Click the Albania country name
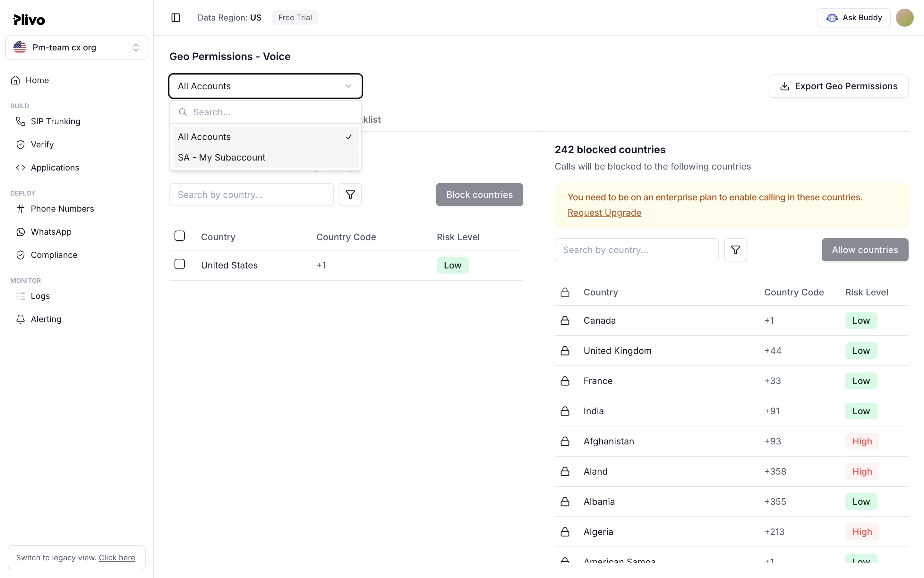The image size is (924, 578). click(599, 502)
